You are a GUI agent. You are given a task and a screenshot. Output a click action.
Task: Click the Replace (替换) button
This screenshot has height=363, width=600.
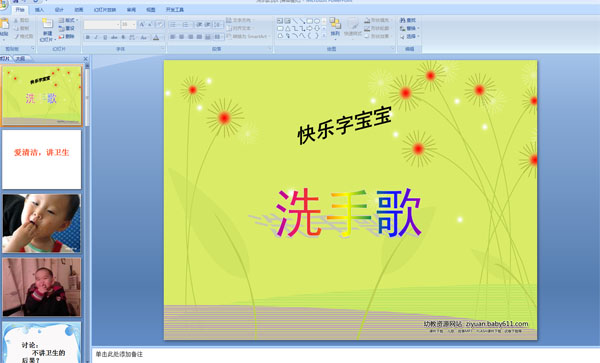pyautogui.click(x=409, y=28)
